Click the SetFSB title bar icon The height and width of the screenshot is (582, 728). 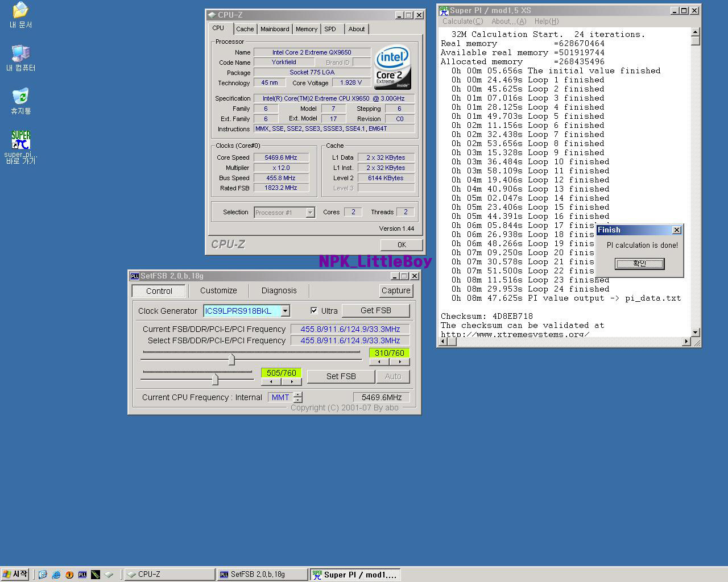135,276
